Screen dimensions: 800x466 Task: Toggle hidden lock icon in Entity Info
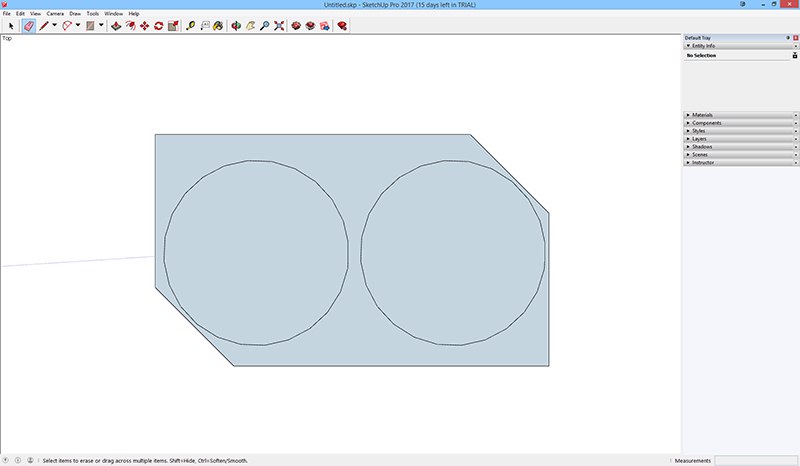[x=794, y=56]
